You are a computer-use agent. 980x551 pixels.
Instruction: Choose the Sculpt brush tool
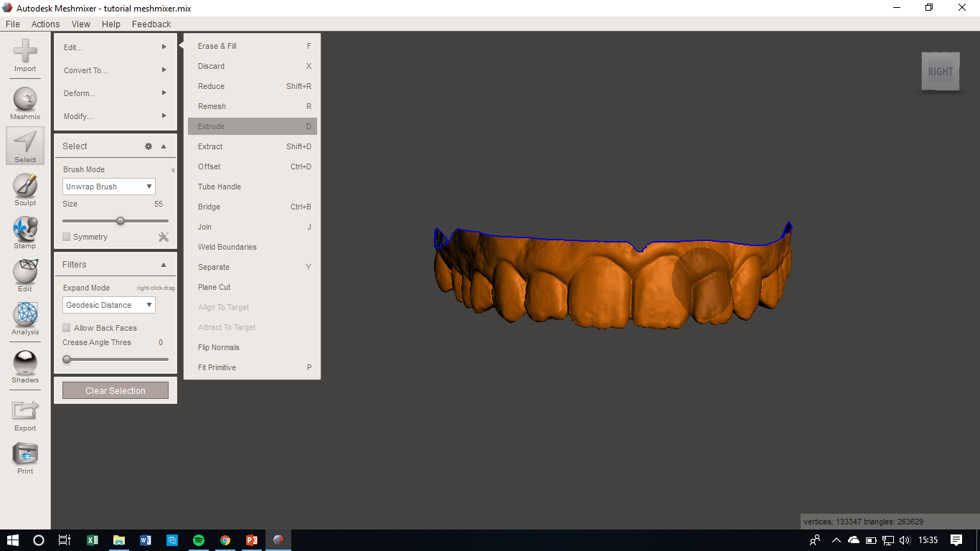click(x=25, y=189)
